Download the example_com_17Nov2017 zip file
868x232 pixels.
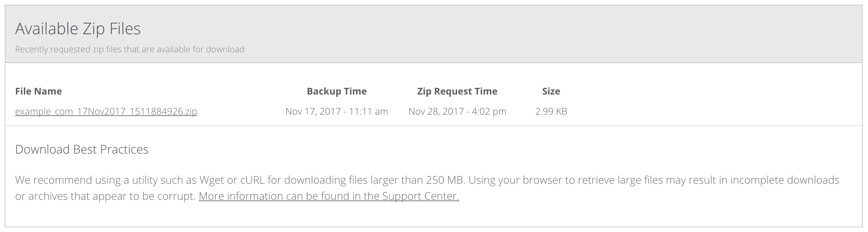point(106,111)
